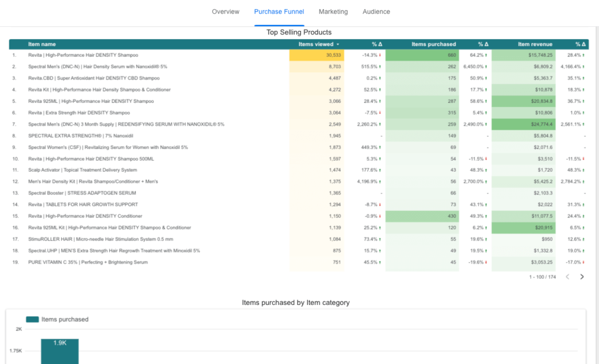Select Spectral Booster STRESS ADAPTOGEN SERUM row
The image size is (599, 364).
[x=299, y=193]
